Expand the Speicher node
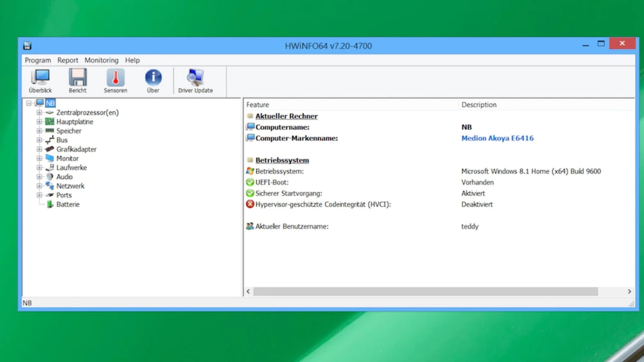This screenshot has width=644, height=362. point(39,130)
